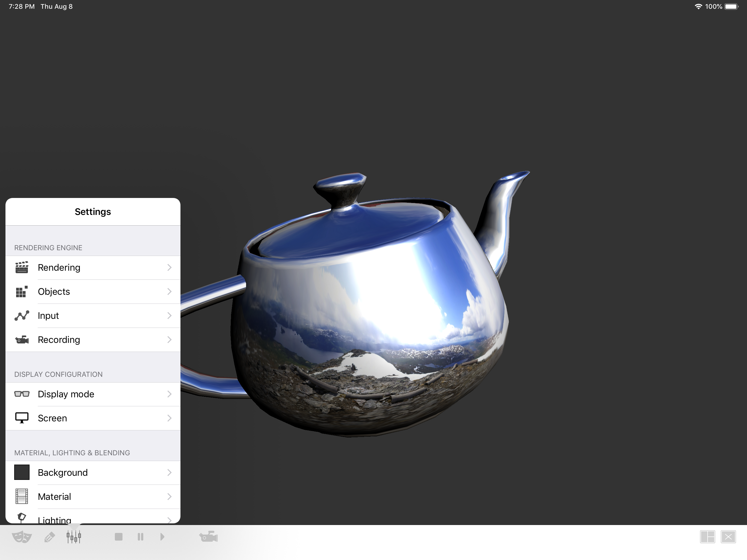747x560 pixels.
Task: Open the camera recording icon in toolbar
Action: pyautogui.click(x=208, y=536)
